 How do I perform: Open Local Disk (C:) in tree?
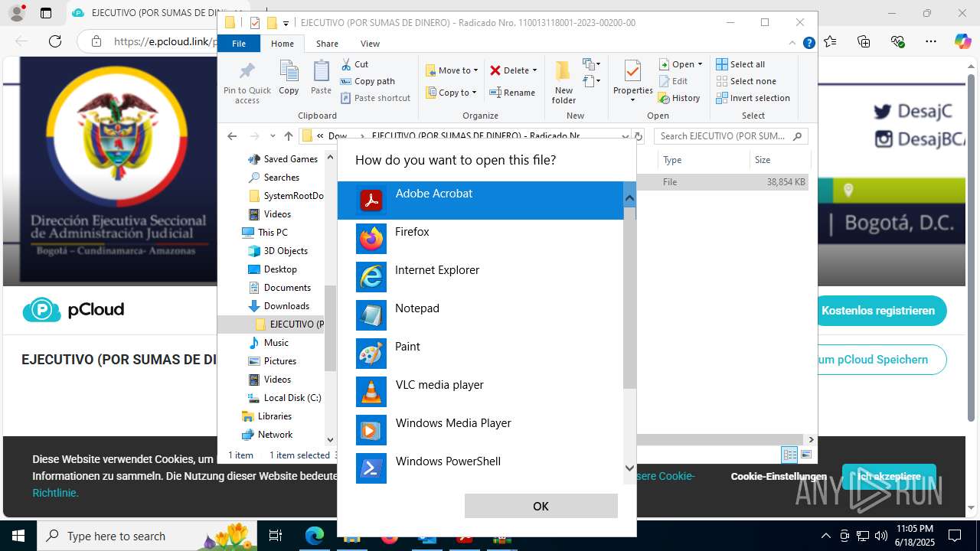point(285,398)
